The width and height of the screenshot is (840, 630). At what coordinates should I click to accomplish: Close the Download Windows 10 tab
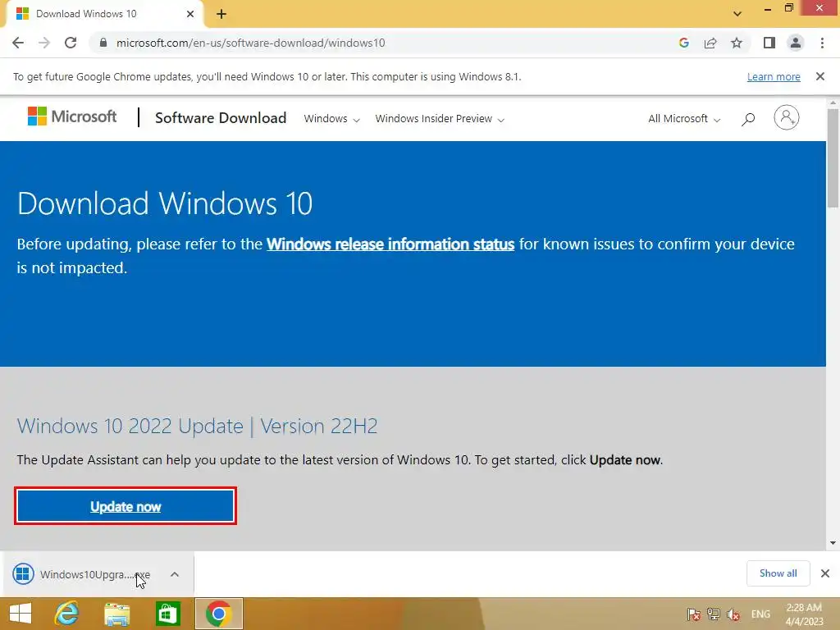click(190, 14)
